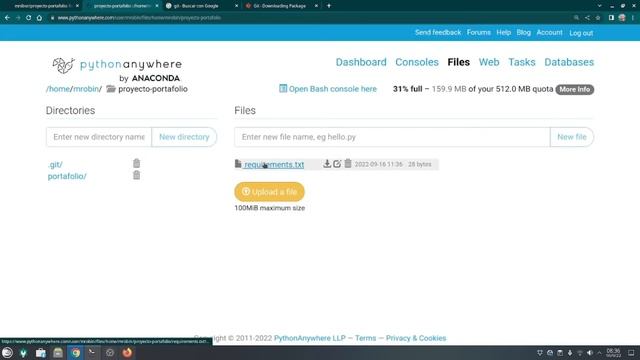The image size is (640, 360).
Task: Open the Terms footer link
Action: [x=365, y=338]
